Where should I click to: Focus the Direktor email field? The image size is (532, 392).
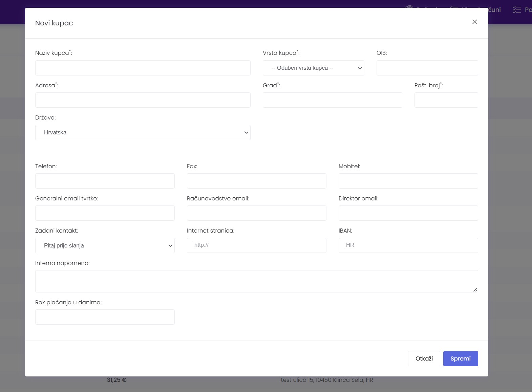408,213
